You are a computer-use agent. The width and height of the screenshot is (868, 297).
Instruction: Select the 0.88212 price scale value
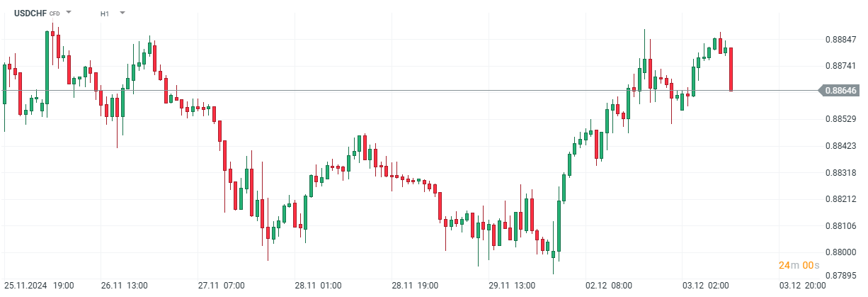tap(841, 199)
